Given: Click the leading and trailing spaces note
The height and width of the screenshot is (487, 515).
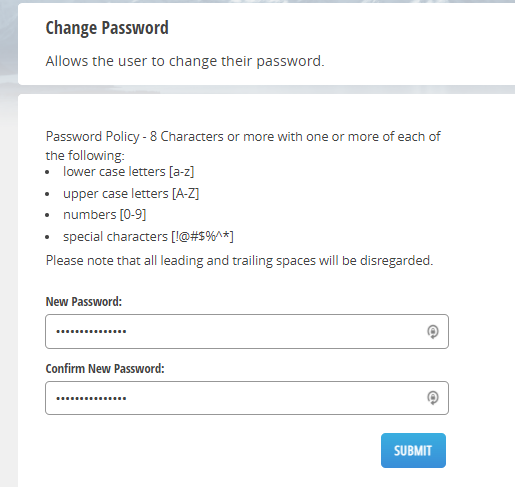Looking at the screenshot, I should 239,261.
